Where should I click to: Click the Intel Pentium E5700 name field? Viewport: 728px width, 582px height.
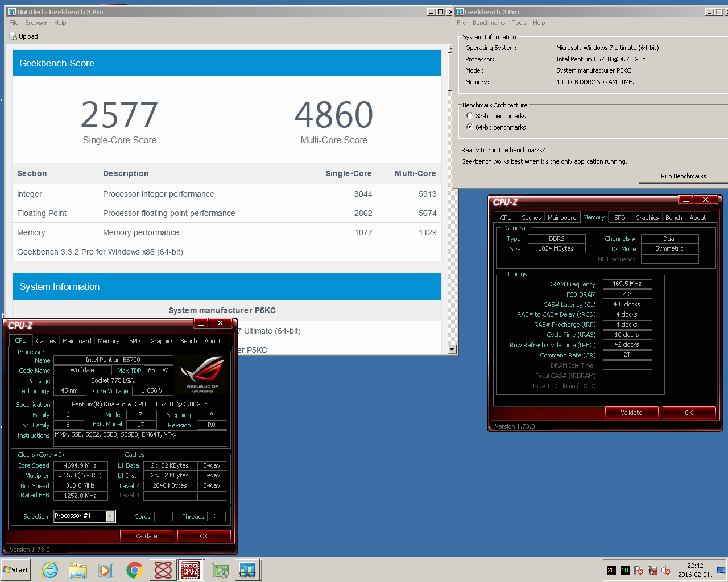pos(113,360)
